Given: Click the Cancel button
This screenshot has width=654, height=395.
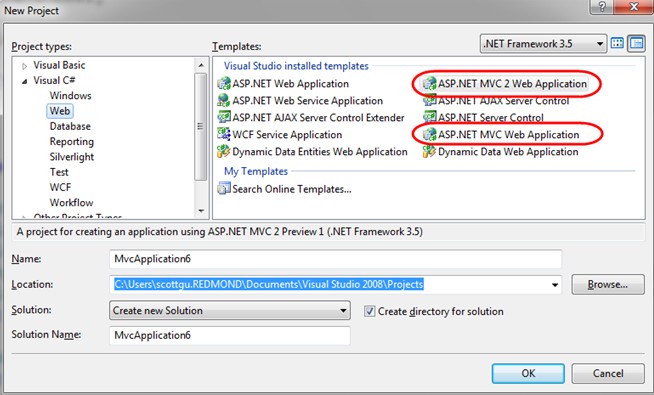Looking at the screenshot, I should tap(608, 373).
